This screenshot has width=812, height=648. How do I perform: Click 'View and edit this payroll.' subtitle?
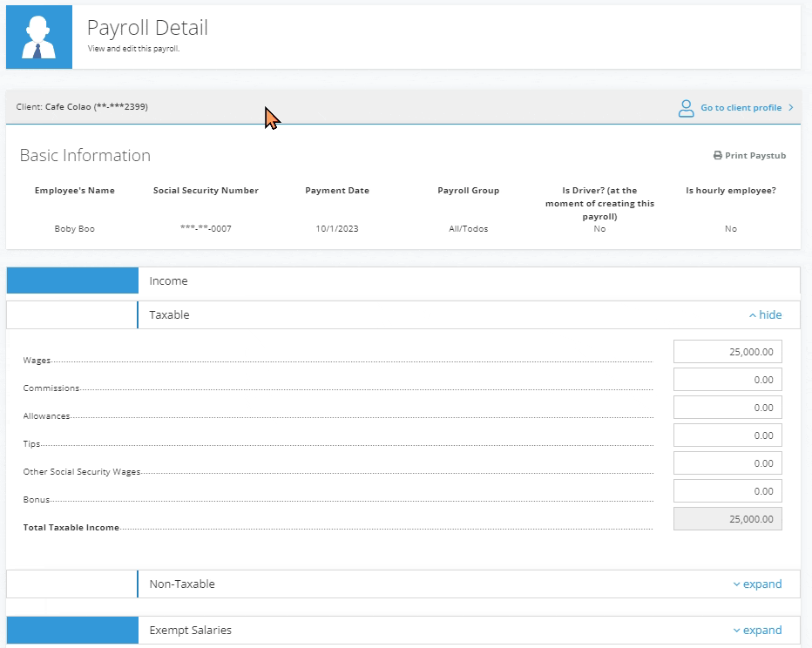[133, 49]
